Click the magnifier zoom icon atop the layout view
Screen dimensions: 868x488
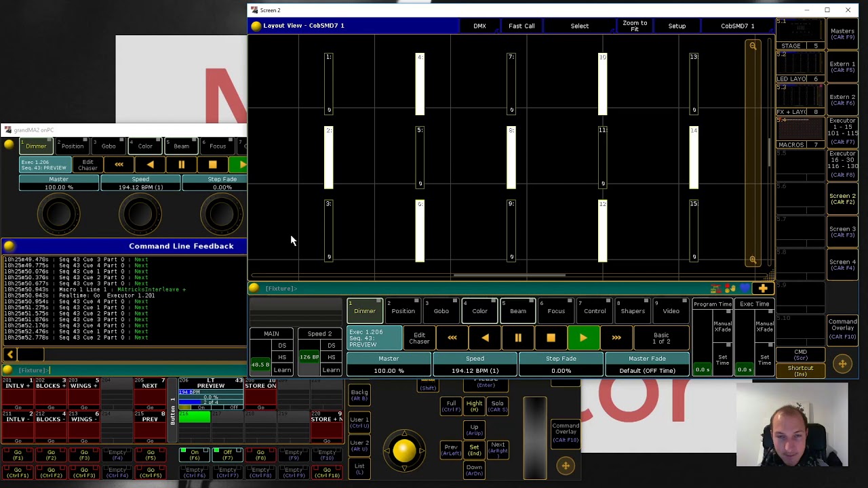pyautogui.click(x=753, y=46)
